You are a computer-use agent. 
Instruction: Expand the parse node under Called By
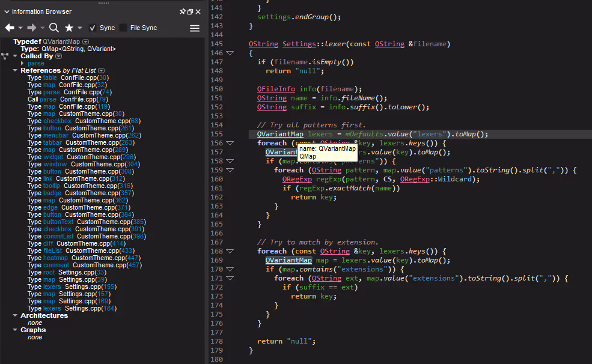[22, 64]
